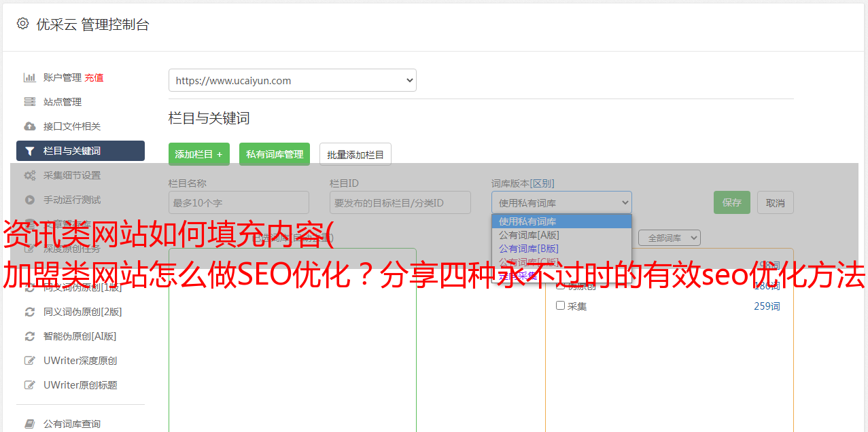Open the UWriter原创标题 sidebar entry
The image size is (868, 432).
pyautogui.click(x=80, y=385)
